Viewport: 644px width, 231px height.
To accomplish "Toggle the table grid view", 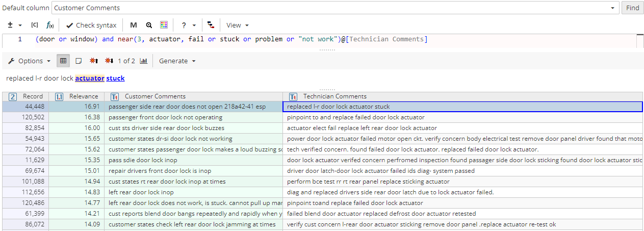I will point(63,61).
